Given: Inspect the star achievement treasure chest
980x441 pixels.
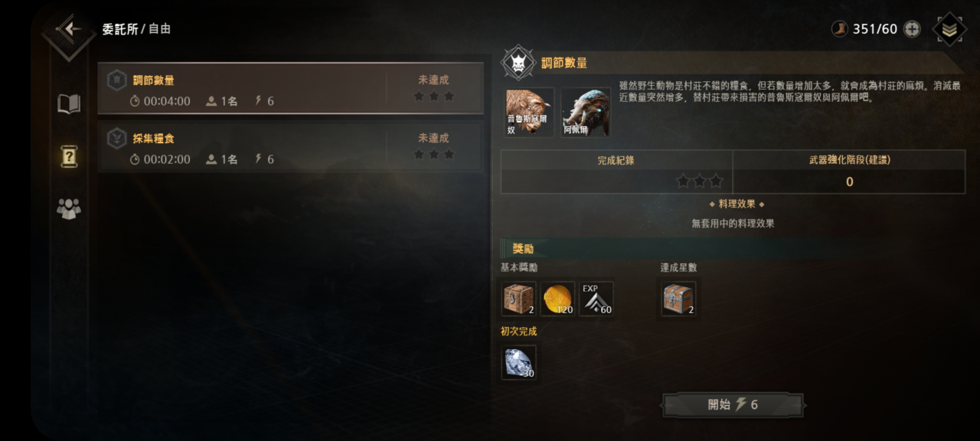Looking at the screenshot, I should (x=679, y=299).
